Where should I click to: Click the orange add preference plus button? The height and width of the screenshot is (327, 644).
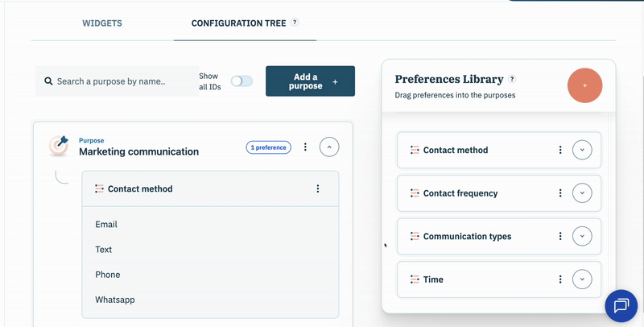pyautogui.click(x=584, y=85)
